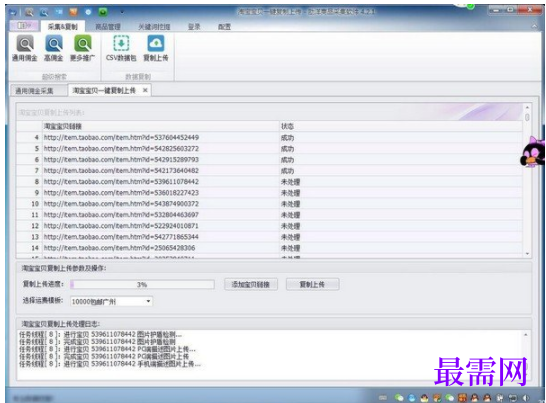Open the 更多推广 green search tool
Screen dimensions: 546x403
pyautogui.click(x=83, y=48)
